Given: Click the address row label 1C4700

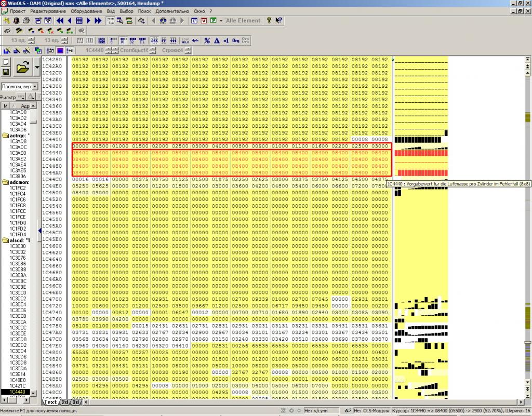Looking at the screenshot, I should pyautogui.click(x=52, y=299).
